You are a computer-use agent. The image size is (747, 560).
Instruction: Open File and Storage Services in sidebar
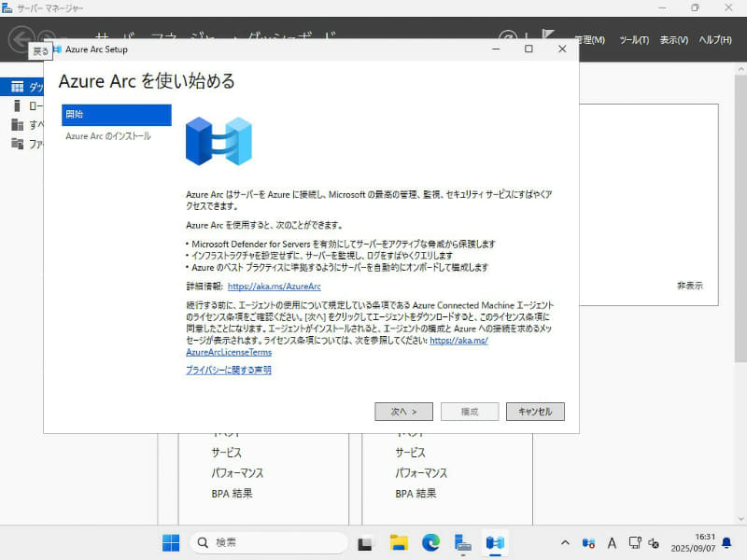(x=23, y=145)
